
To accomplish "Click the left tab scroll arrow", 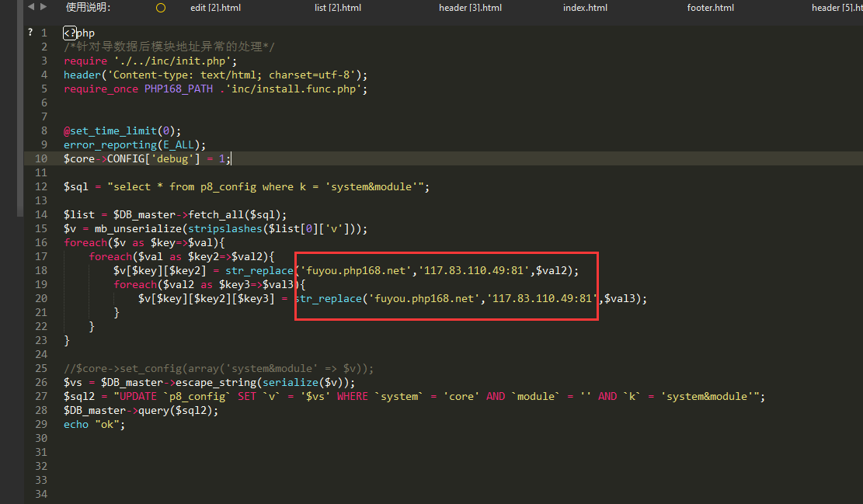I will 30,7.
